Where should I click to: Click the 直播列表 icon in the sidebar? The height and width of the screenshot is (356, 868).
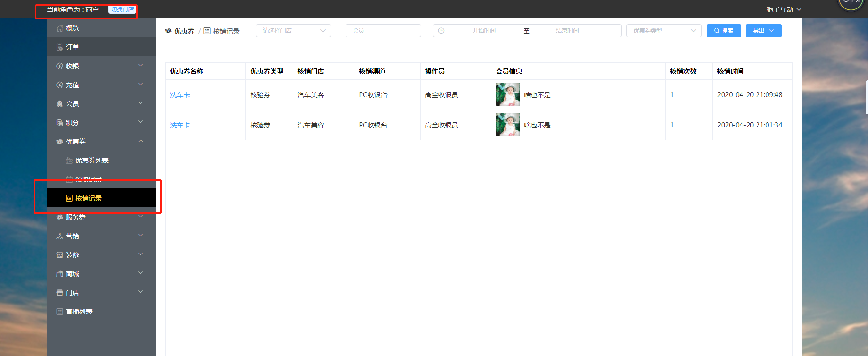pyautogui.click(x=59, y=312)
